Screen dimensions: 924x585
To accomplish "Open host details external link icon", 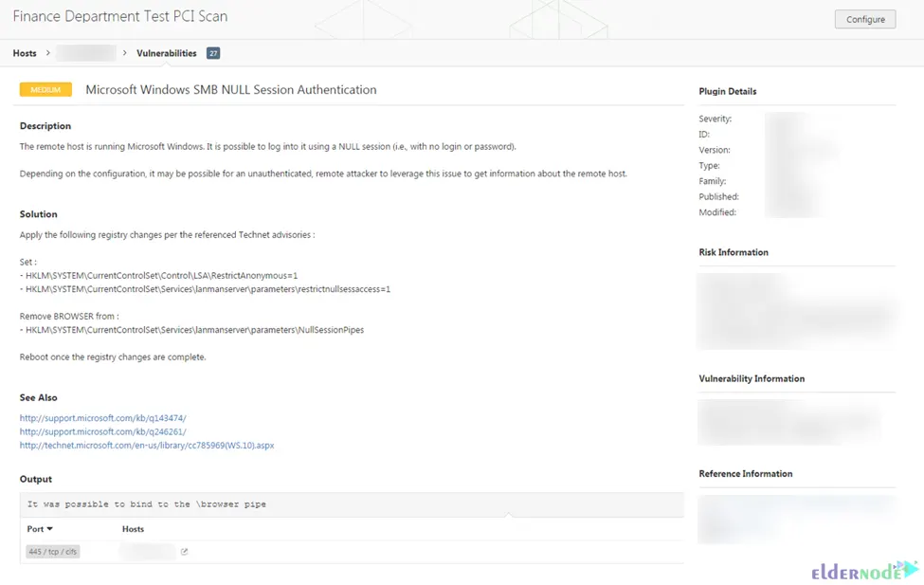I will [x=185, y=552].
